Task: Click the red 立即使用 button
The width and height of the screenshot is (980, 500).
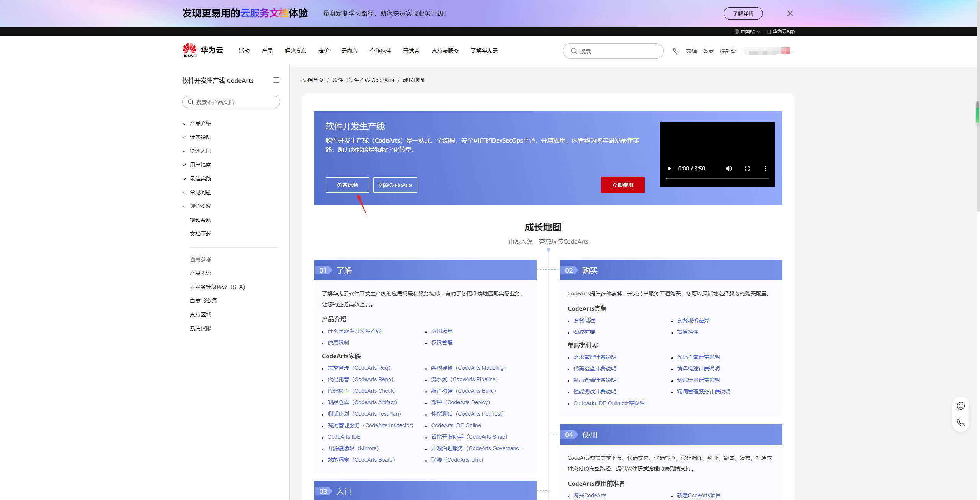Action: point(622,185)
